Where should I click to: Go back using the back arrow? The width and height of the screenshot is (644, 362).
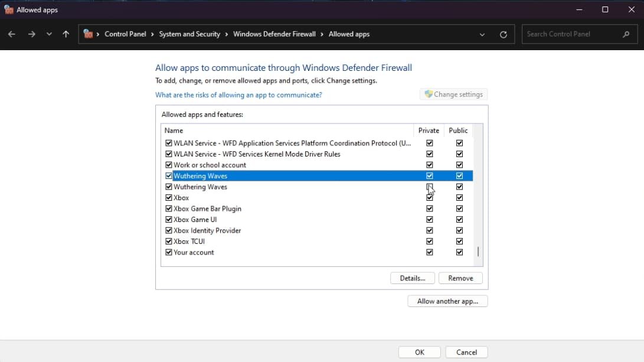tap(11, 34)
